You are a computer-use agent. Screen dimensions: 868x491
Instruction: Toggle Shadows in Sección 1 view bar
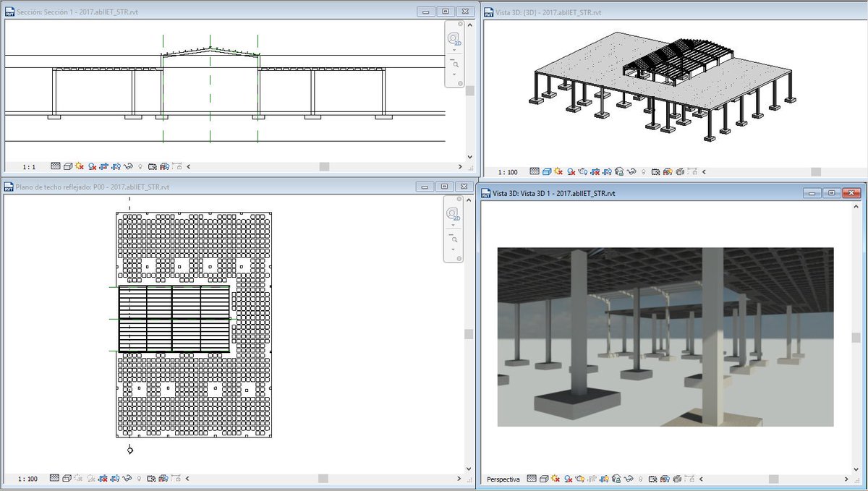(x=92, y=166)
